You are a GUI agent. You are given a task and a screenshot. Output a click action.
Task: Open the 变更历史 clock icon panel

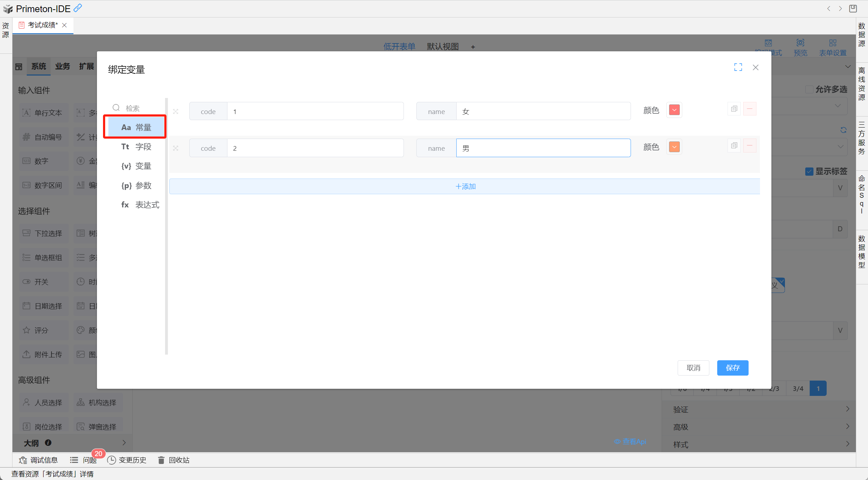click(112, 460)
